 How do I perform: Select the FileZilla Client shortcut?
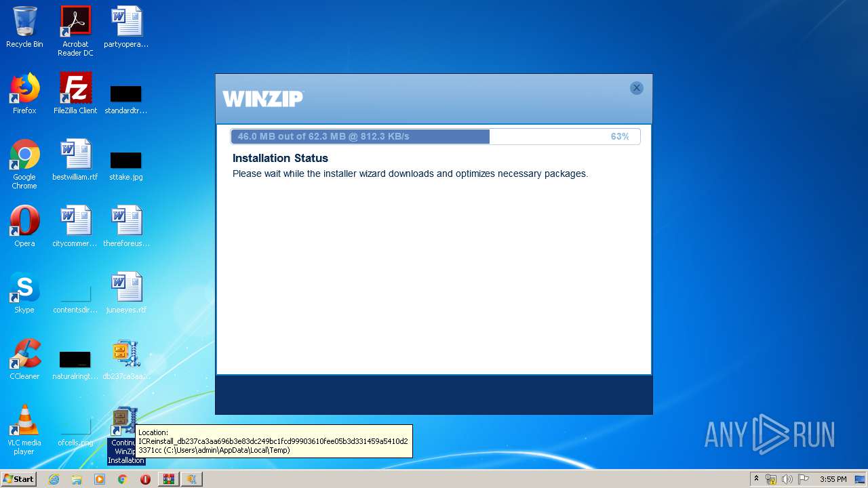tap(75, 94)
